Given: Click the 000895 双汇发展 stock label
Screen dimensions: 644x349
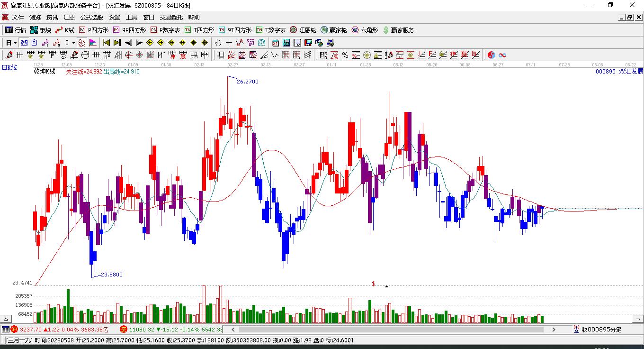Looking at the screenshot, I should [x=619, y=72].
